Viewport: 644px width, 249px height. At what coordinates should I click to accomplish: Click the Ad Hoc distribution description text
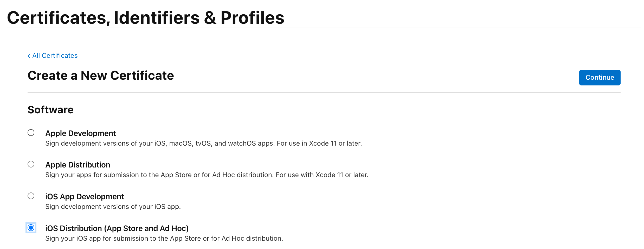pos(164,238)
